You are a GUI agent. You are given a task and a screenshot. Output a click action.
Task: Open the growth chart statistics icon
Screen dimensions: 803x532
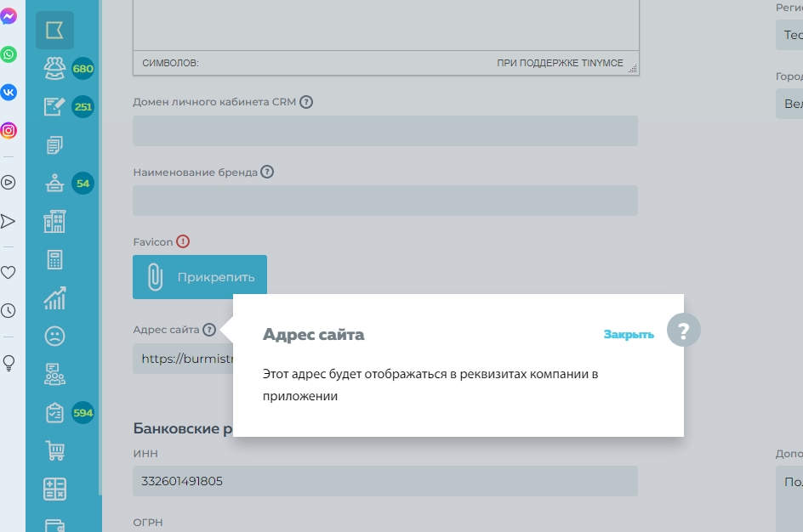[x=54, y=298]
